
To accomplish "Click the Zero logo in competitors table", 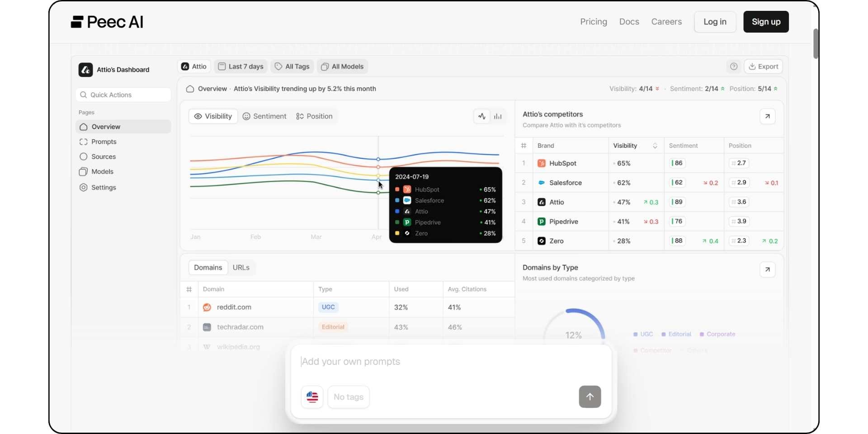I will click(x=541, y=241).
